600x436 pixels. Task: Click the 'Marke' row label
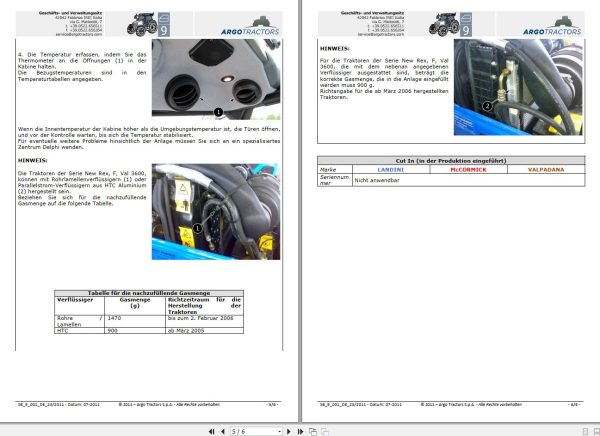335,170
